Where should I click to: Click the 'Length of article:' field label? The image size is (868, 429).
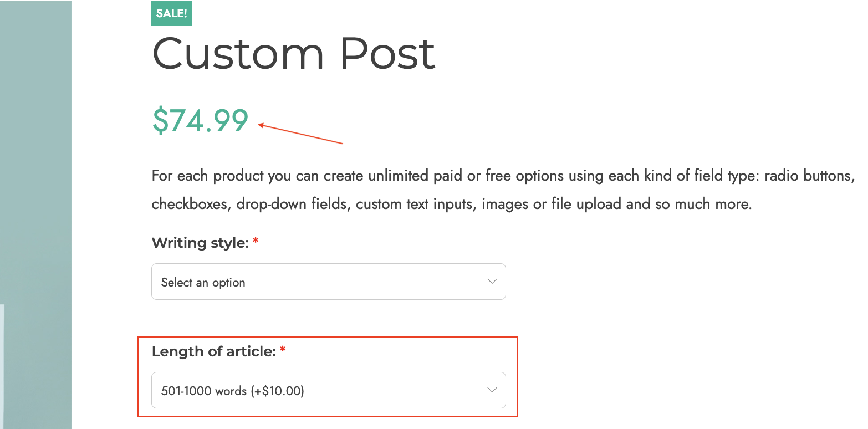pos(213,351)
